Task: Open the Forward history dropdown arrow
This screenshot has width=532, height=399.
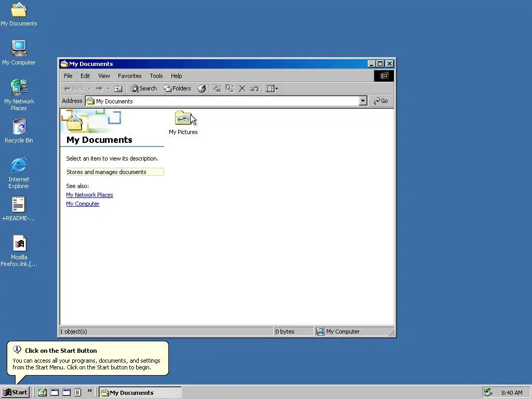Action: coord(109,88)
